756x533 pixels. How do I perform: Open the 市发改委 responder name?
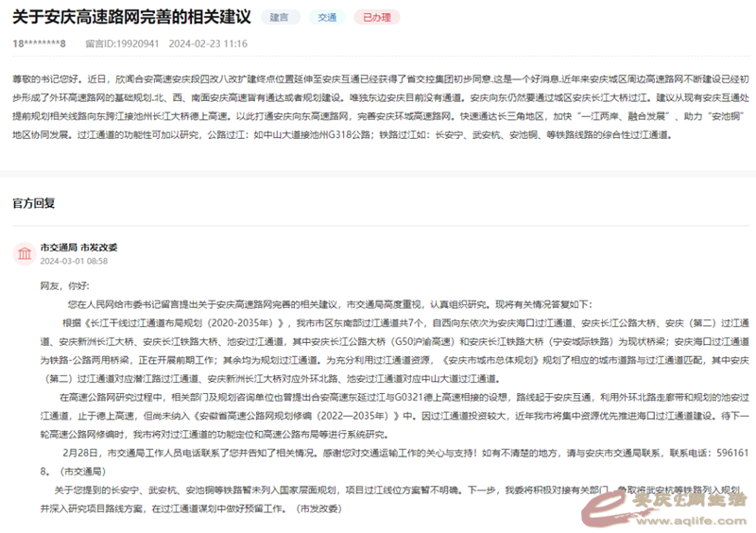(x=98, y=246)
